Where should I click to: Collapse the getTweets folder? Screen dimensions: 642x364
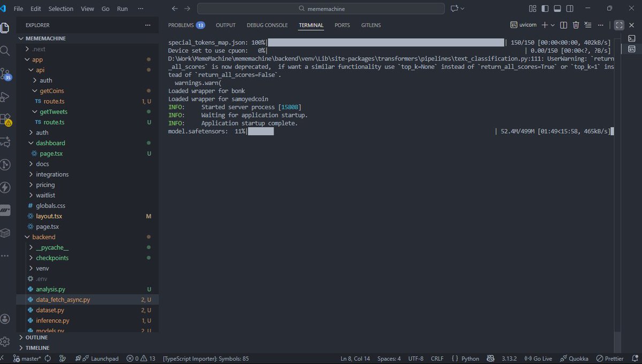(x=88, y=112)
